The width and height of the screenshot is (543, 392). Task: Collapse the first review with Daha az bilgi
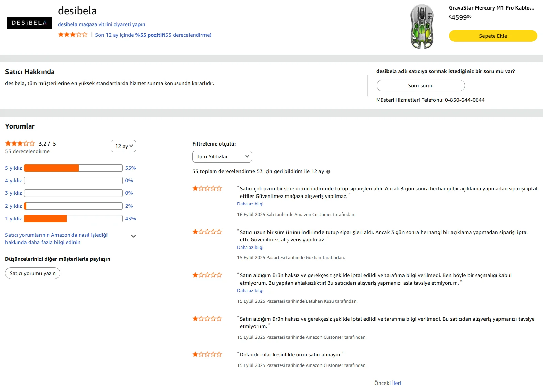point(250,204)
